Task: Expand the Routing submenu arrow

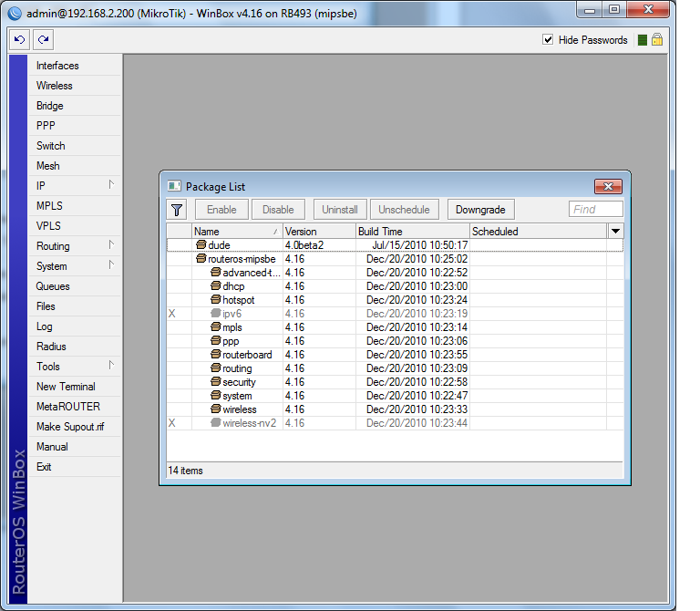Action: coord(111,244)
